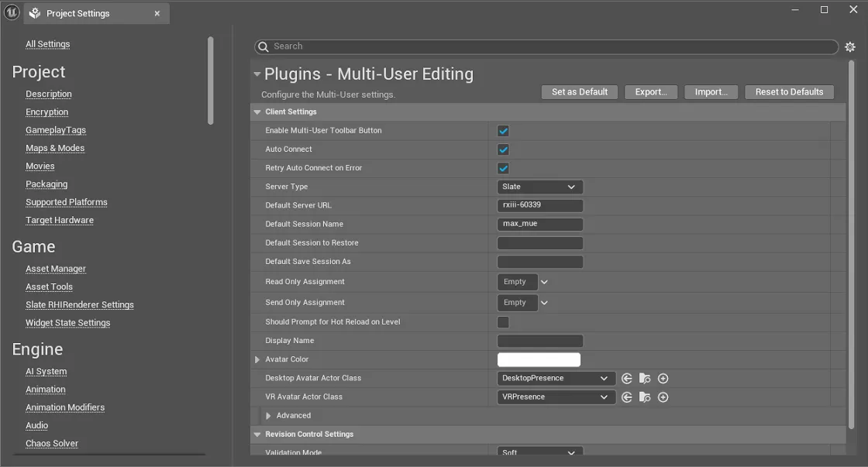Click the Use Selected Asset icon for Desktop Avatar
The width and height of the screenshot is (868, 467).
pyautogui.click(x=627, y=378)
